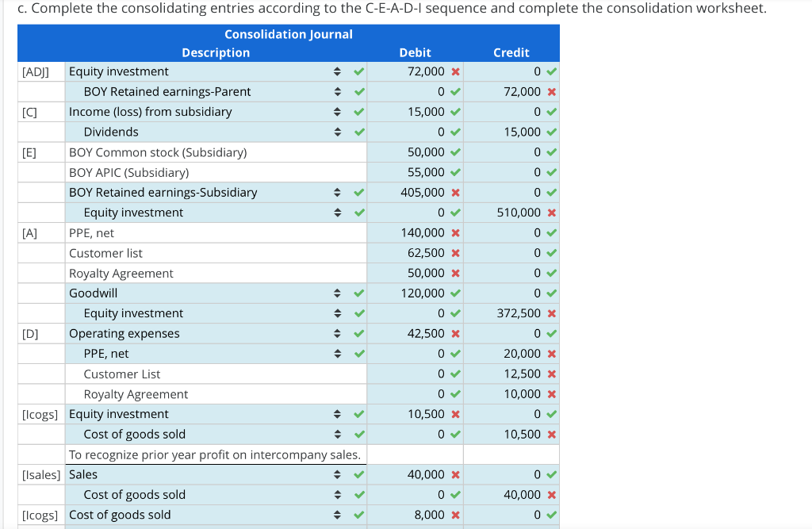This screenshot has width=812, height=529.
Task: Click the prior year profit explanation text
Action: tap(215, 455)
